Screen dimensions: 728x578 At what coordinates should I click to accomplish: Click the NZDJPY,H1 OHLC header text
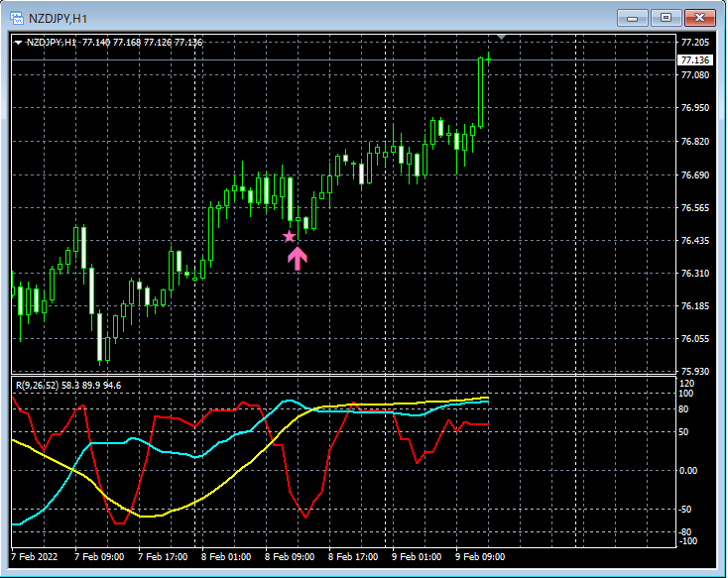(x=114, y=43)
